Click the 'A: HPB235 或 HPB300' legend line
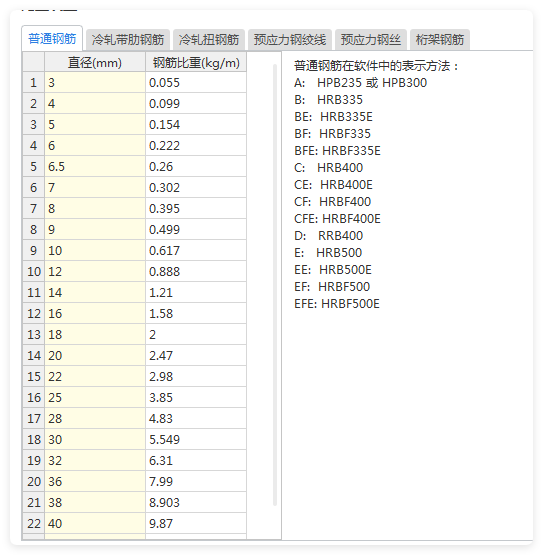543x555 pixels. (360, 83)
